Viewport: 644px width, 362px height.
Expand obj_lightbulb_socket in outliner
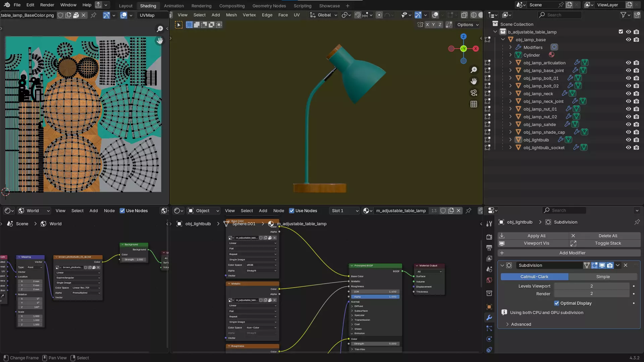[510, 148]
